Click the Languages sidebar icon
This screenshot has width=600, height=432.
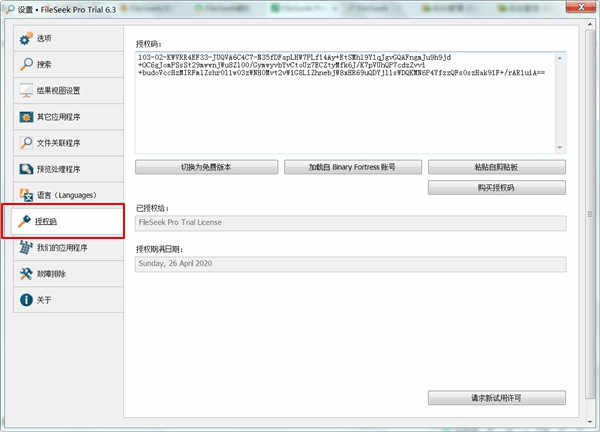pyautogui.click(x=26, y=195)
